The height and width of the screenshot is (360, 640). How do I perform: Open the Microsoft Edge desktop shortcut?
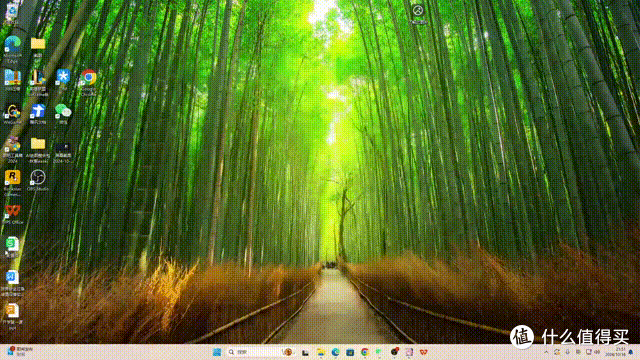[x=13, y=44]
